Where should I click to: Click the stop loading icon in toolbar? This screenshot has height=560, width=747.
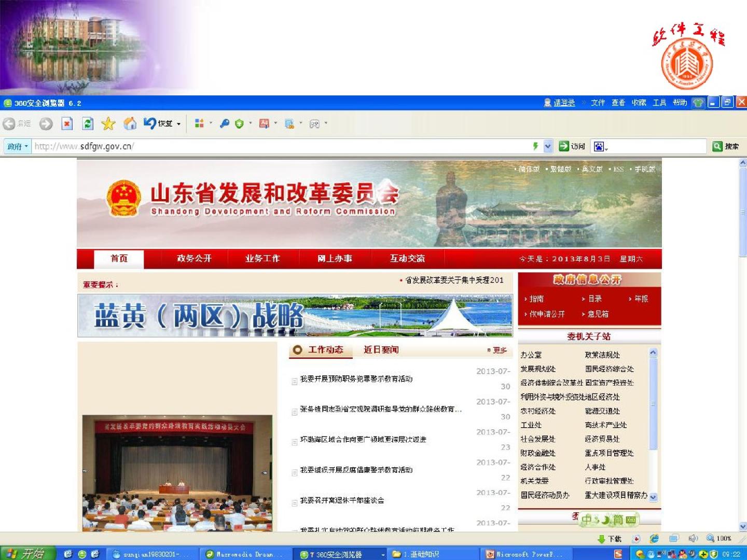(x=67, y=123)
